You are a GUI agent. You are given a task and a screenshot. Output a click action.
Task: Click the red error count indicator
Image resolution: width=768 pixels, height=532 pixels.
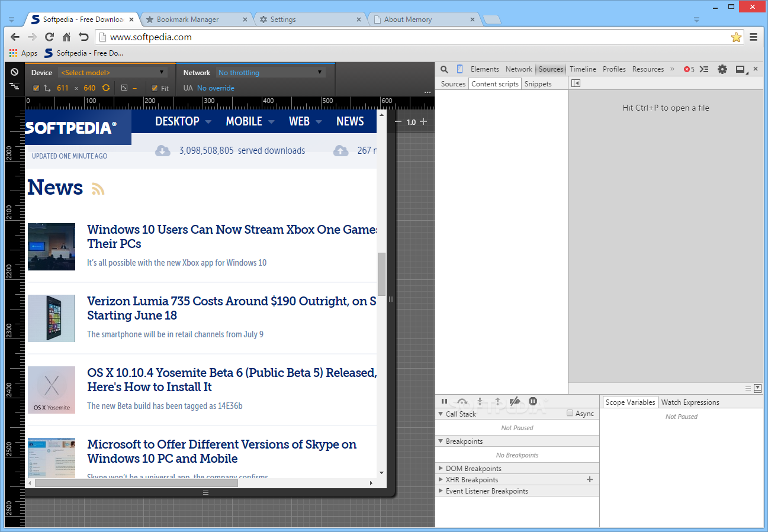click(x=689, y=69)
